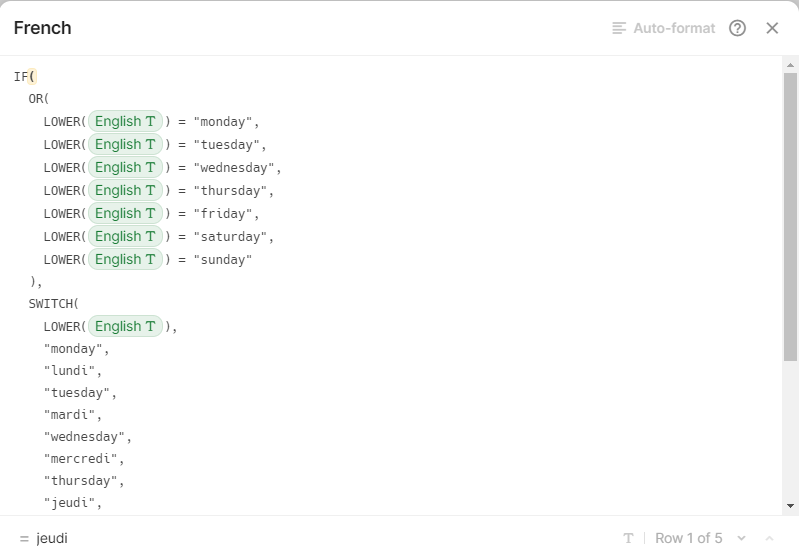Select English field token on the tuesday line
The height and width of the screenshot is (559, 799).
(x=125, y=144)
